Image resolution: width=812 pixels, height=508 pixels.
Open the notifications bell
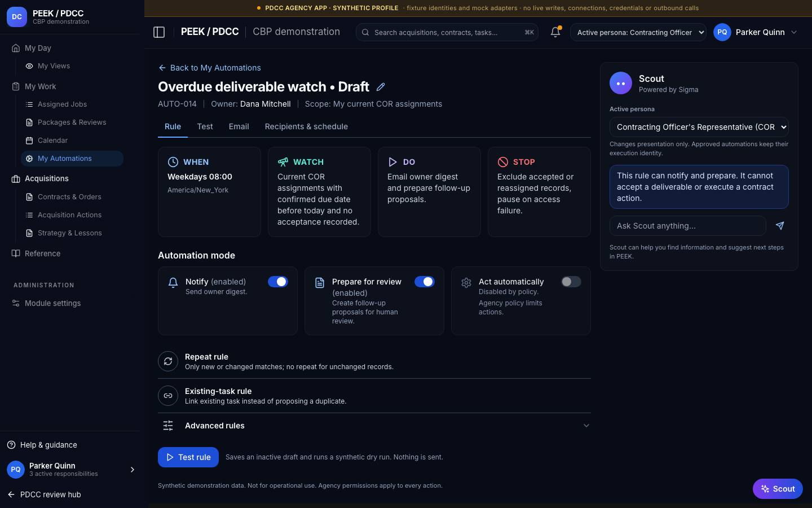click(x=555, y=32)
